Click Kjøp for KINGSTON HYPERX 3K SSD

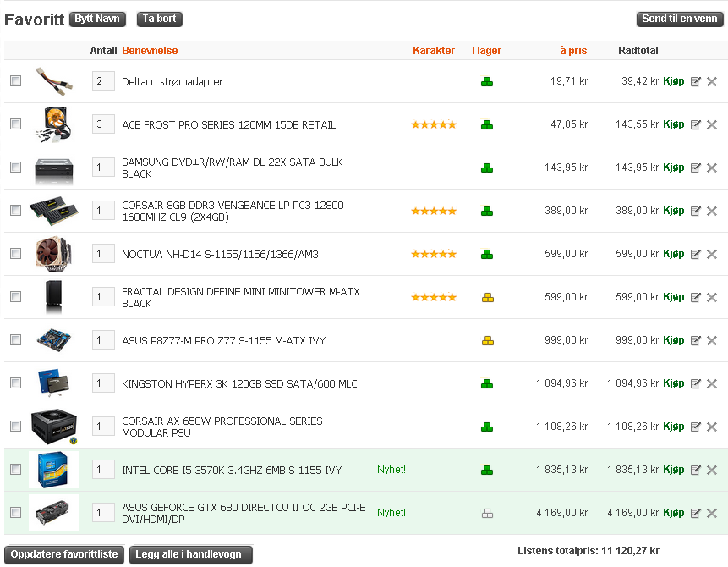(674, 383)
